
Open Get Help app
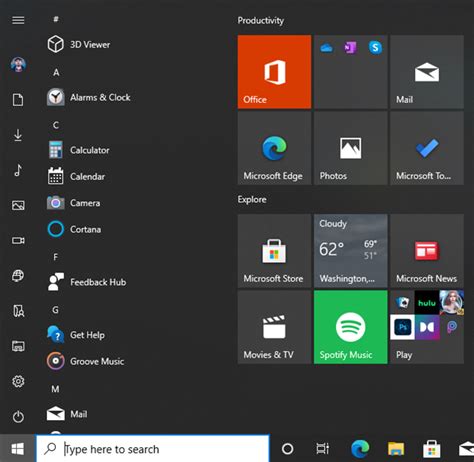tap(76, 335)
